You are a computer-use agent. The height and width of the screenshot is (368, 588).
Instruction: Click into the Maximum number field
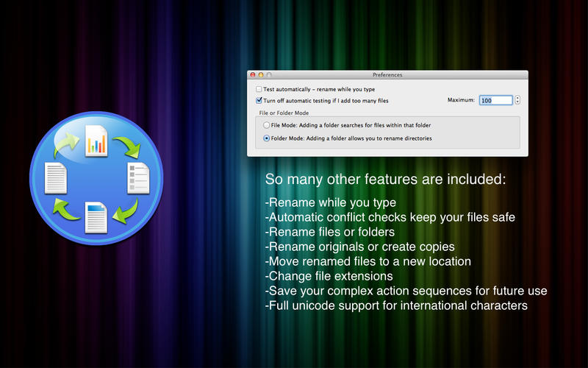pyautogui.click(x=495, y=100)
